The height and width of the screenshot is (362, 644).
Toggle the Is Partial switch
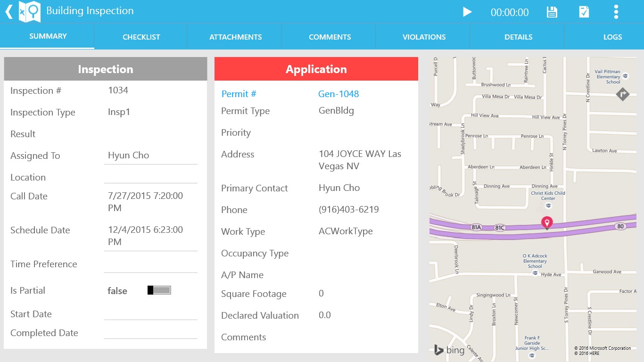tap(160, 290)
